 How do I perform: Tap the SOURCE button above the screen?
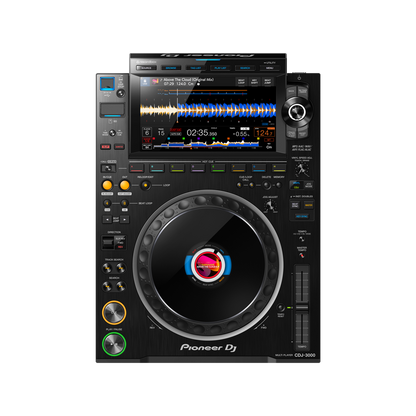click(146, 68)
